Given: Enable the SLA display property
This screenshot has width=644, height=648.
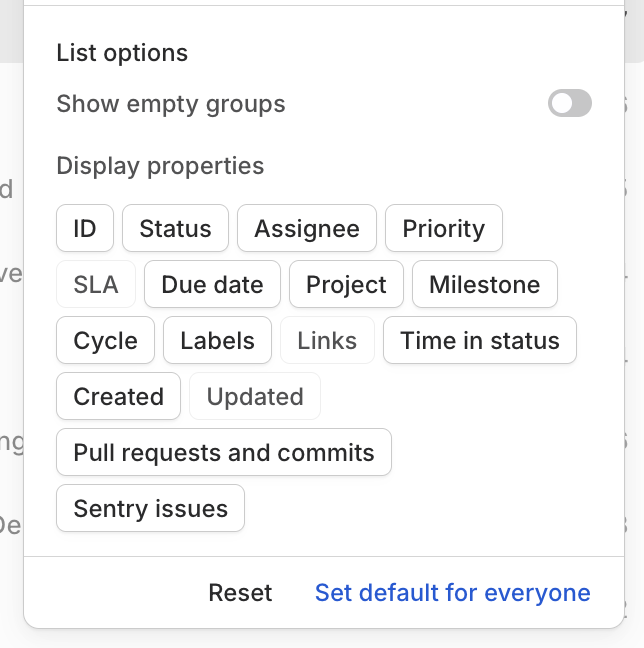Looking at the screenshot, I should click(96, 284).
